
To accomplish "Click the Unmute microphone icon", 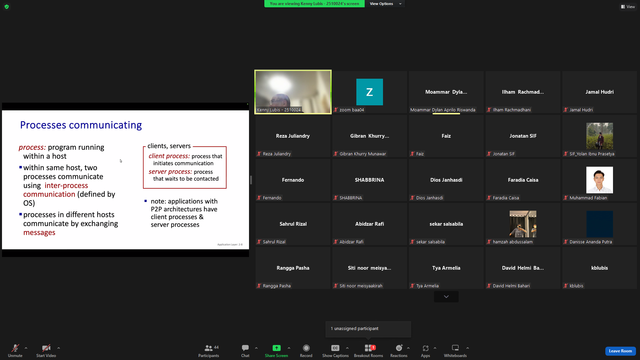I will click(15, 348).
